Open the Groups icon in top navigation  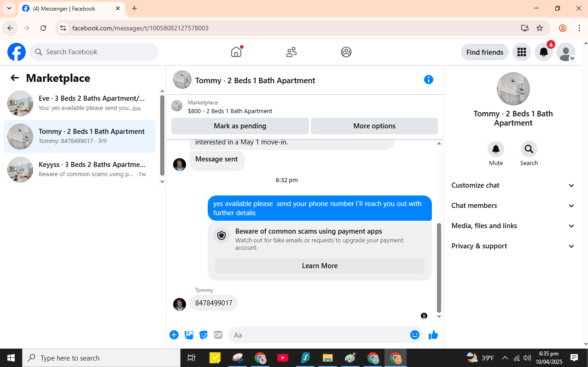click(x=346, y=52)
